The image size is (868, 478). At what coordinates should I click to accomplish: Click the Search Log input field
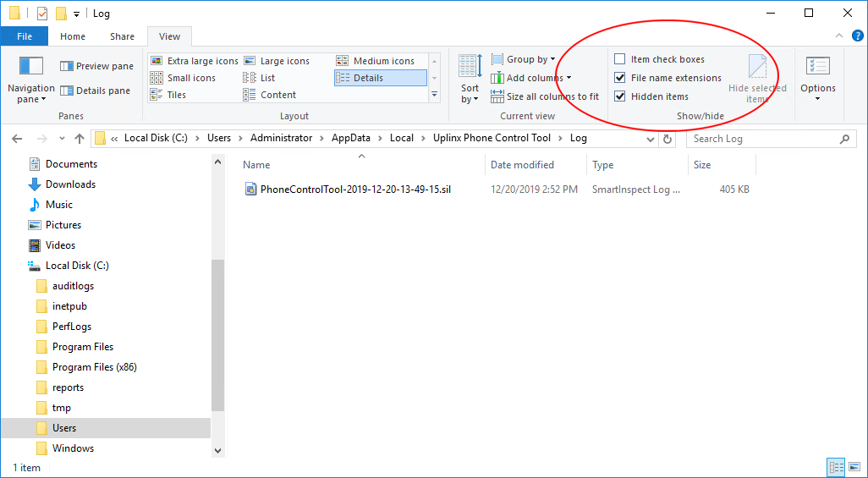tap(761, 139)
